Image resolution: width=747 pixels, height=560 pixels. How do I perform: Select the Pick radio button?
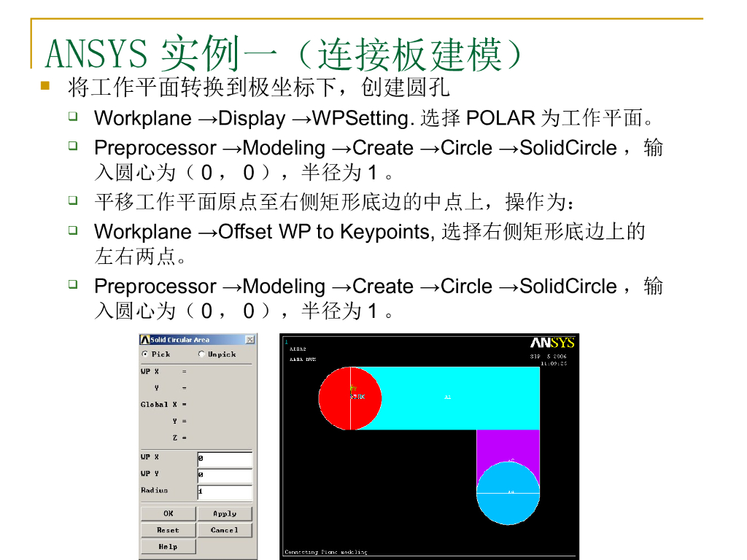click(x=145, y=354)
